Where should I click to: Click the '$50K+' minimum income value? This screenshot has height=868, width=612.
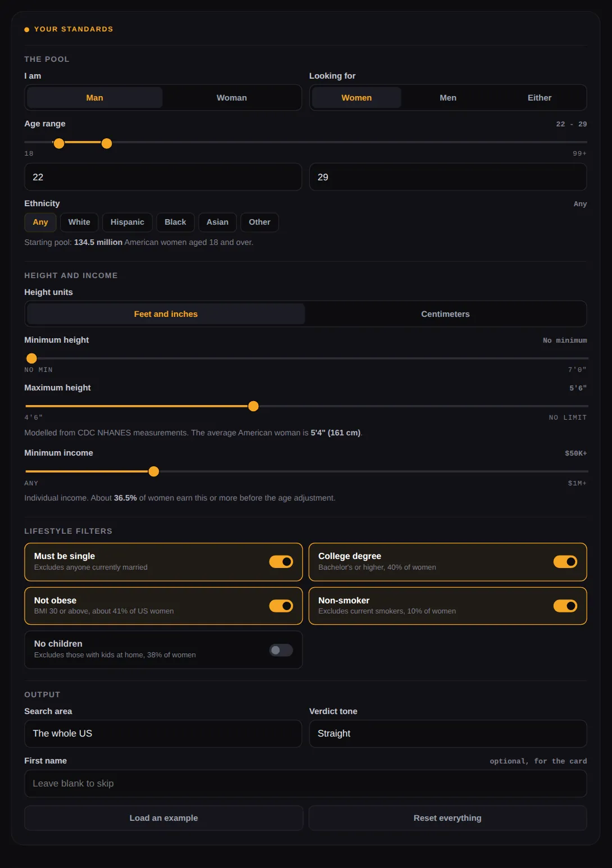576,453
